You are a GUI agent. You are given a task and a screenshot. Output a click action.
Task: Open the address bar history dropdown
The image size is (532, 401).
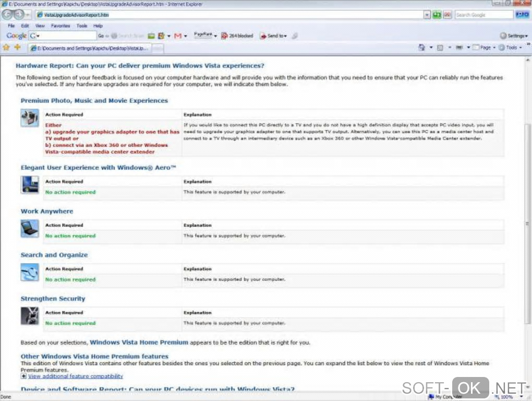tap(427, 15)
